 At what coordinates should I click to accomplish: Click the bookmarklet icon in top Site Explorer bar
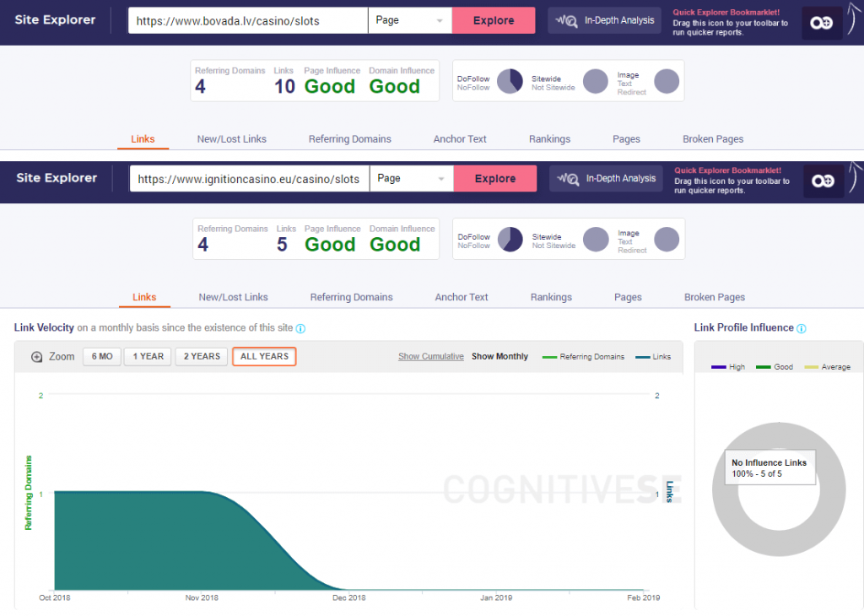coord(822,23)
